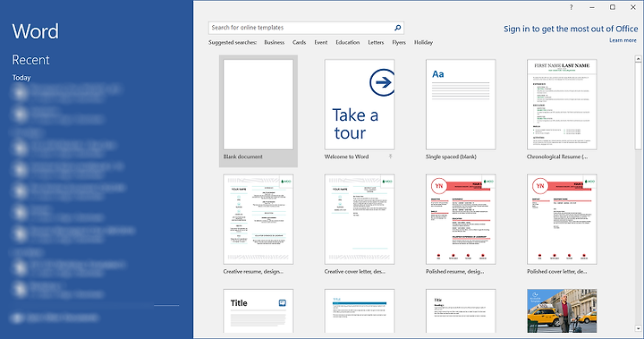Click the template list scroll down arrow
Viewport: 644px width, 339px height.
[x=639, y=328]
